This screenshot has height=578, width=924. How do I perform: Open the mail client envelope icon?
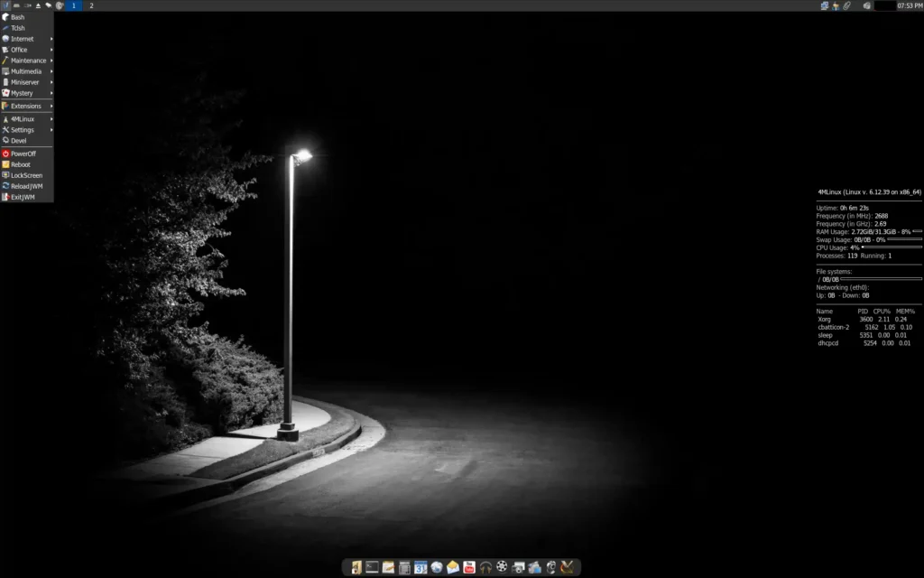pos(451,566)
